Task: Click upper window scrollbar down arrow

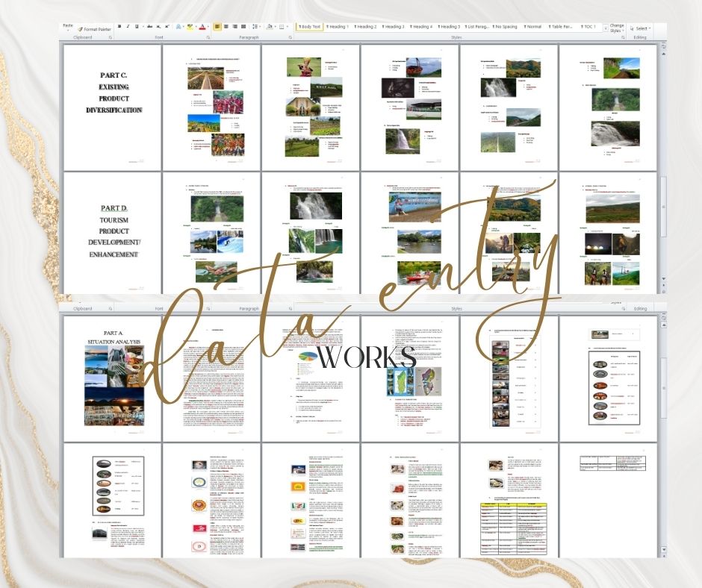Action: point(663,278)
